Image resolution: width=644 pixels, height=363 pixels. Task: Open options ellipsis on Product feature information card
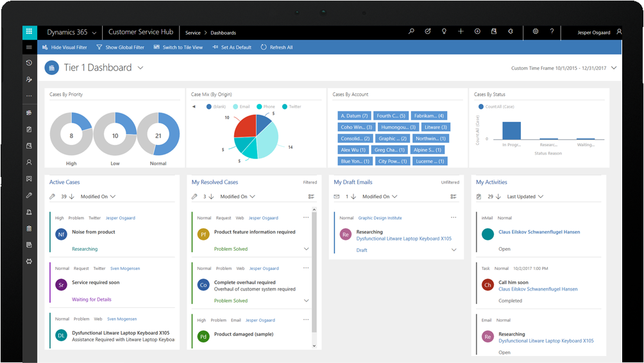coord(306,217)
